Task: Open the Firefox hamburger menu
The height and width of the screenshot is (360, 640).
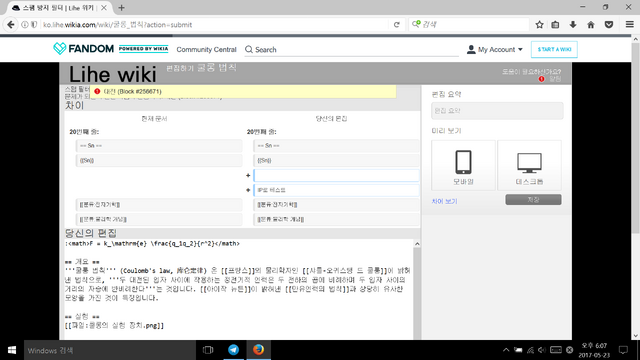Action: pyautogui.click(x=629, y=24)
